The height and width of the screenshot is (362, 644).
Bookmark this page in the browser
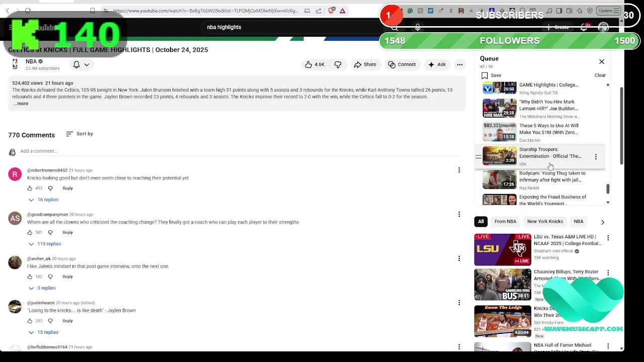coord(93,11)
